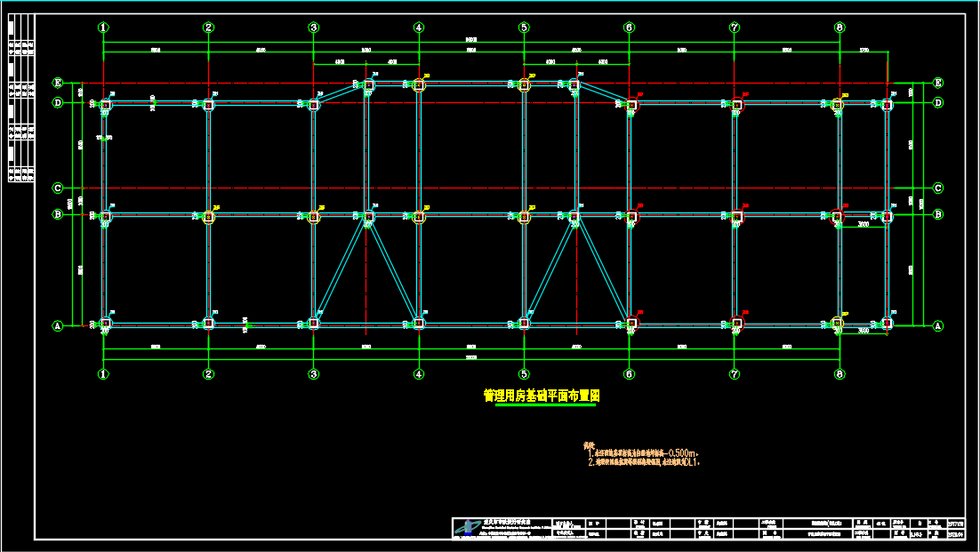Select the green underline beneath the drawing title
Screen dimensions: 980x552
541,405
